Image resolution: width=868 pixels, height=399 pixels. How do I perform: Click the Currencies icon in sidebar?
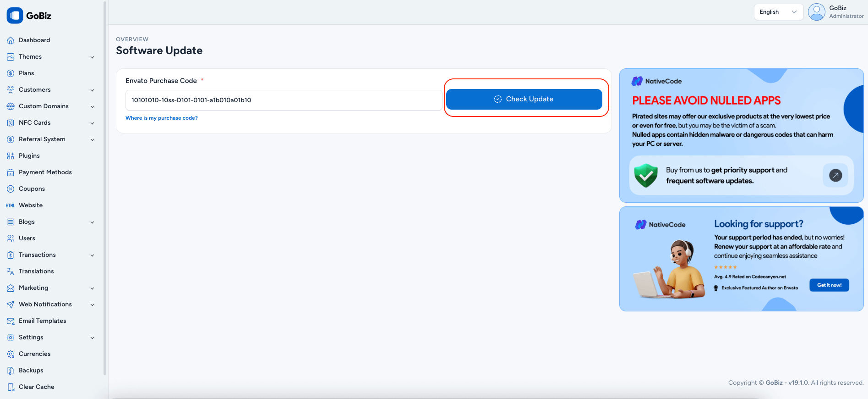click(11, 354)
